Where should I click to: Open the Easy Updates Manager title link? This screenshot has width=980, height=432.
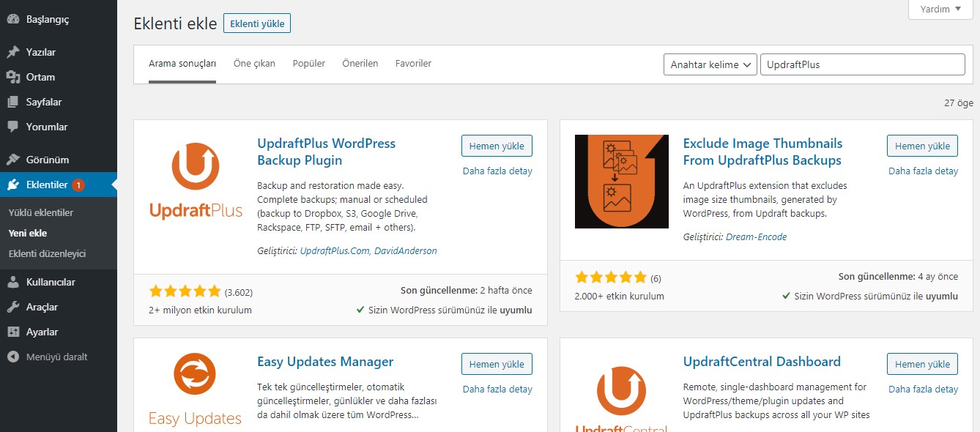point(325,362)
